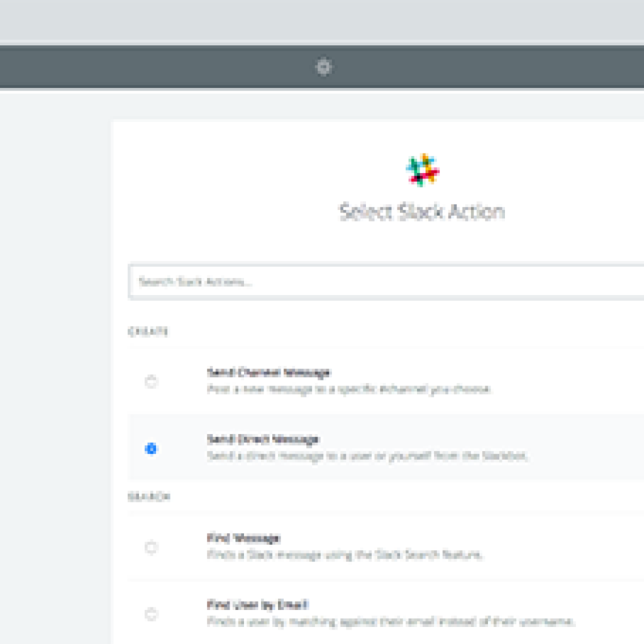Image resolution: width=644 pixels, height=644 pixels.
Task: Click the Find User by Email title
Action: (257, 605)
